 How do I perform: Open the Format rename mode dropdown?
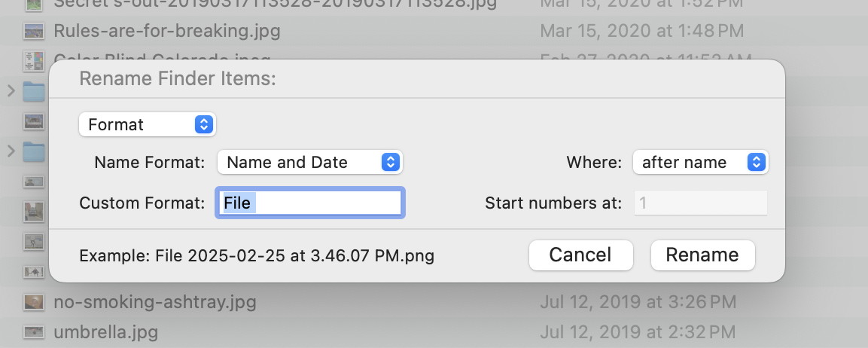point(148,125)
